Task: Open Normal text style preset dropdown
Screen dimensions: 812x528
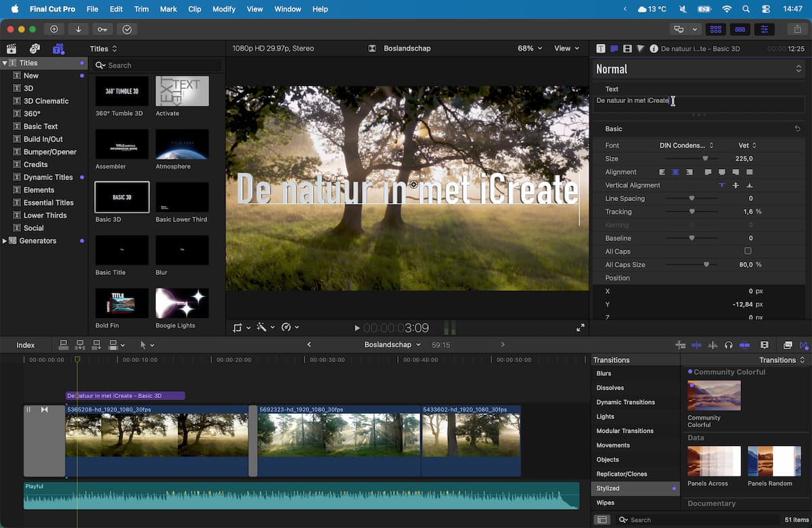Action: point(699,69)
